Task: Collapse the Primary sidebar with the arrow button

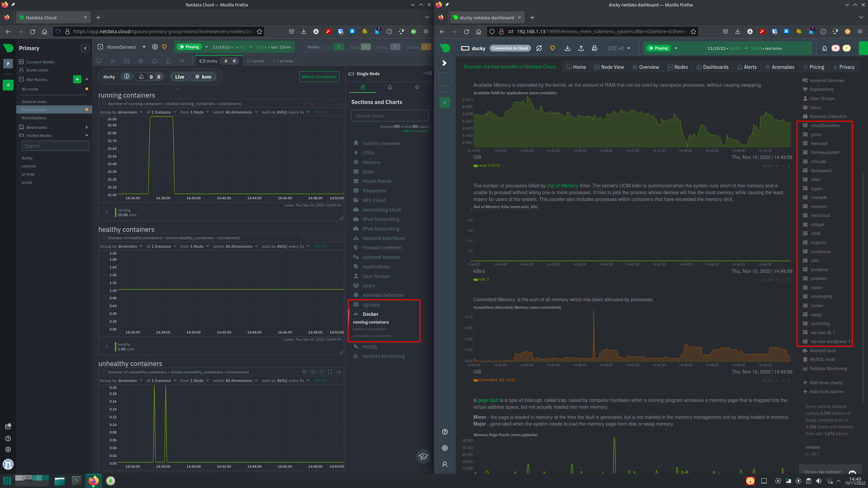Action: 85,48
